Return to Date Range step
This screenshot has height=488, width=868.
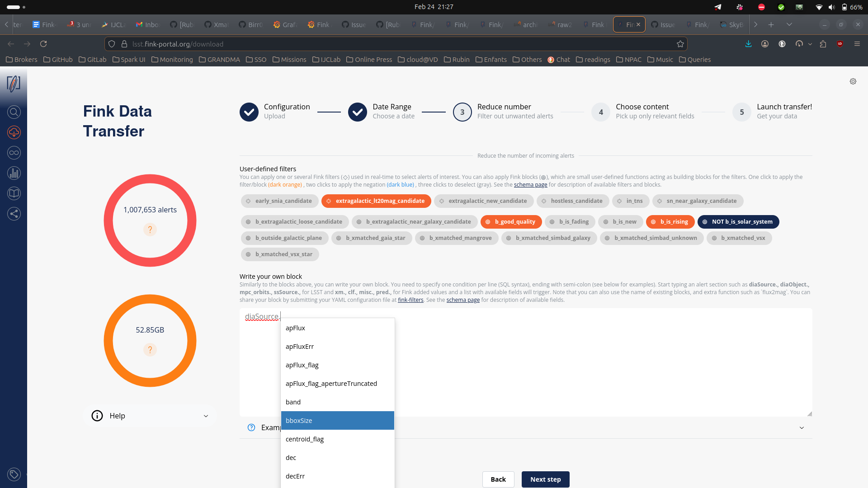(x=357, y=112)
